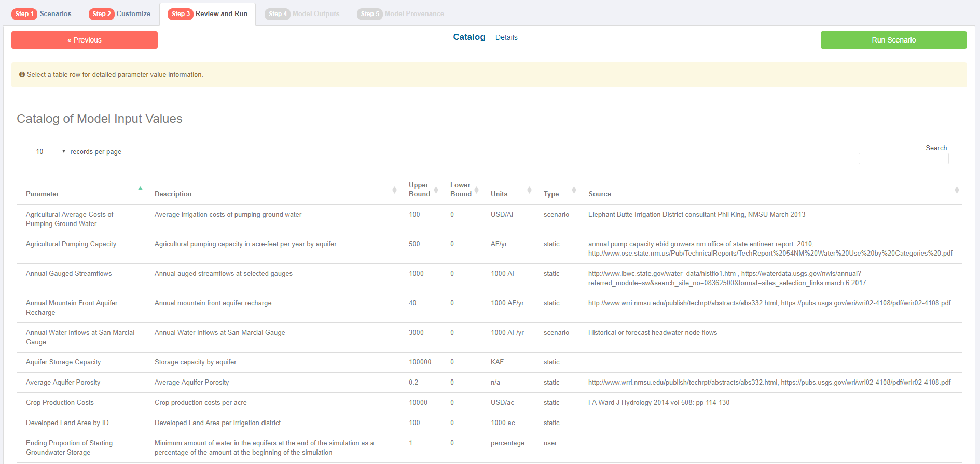Click the info icon in the yellow notice
Image resolution: width=980 pixels, height=464 pixels.
pyautogui.click(x=22, y=75)
